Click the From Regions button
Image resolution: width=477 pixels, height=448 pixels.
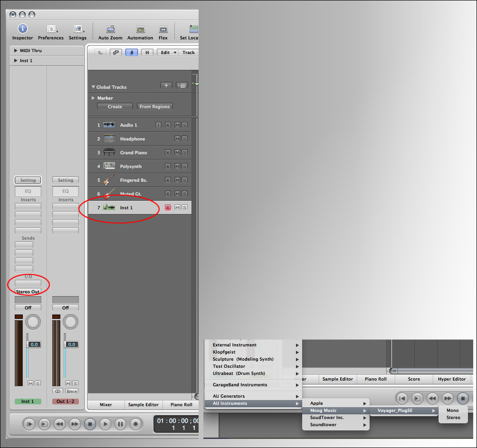pos(154,107)
